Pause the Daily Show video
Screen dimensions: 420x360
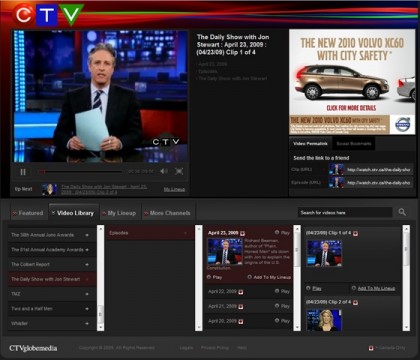pyautogui.click(x=23, y=172)
